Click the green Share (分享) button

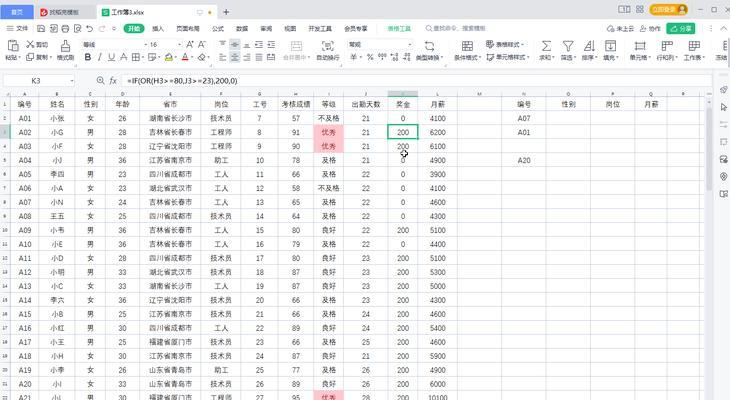tap(681, 28)
